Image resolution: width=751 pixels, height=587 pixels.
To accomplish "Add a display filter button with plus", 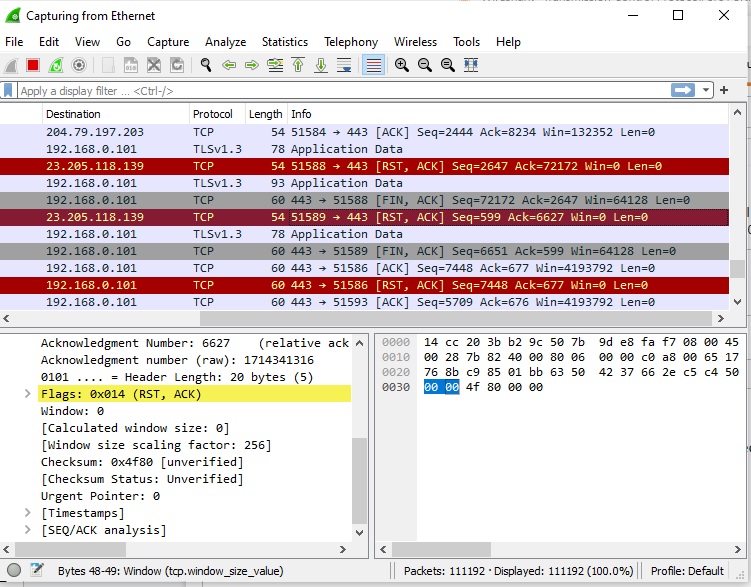I will (724, 90).
